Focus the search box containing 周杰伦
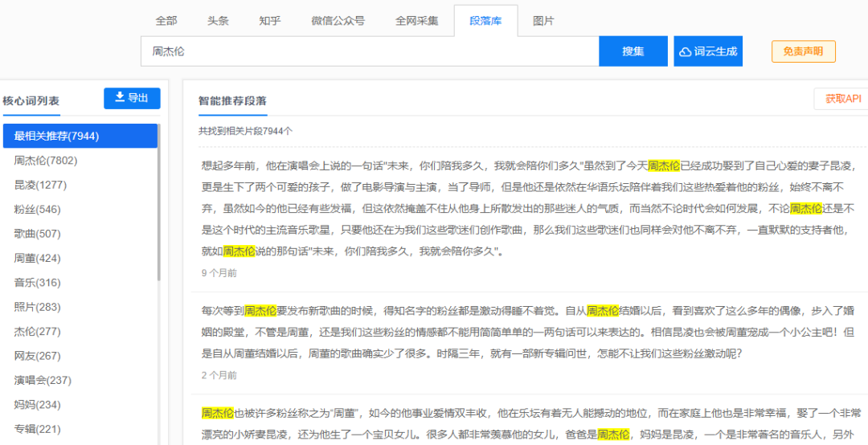This screenshot has height=445, width=868. pyautogui.click(x=370, y=51)
